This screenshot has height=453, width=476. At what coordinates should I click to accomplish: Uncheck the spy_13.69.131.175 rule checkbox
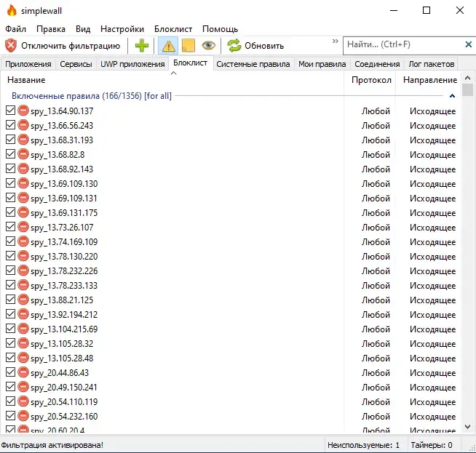(10, 212)
